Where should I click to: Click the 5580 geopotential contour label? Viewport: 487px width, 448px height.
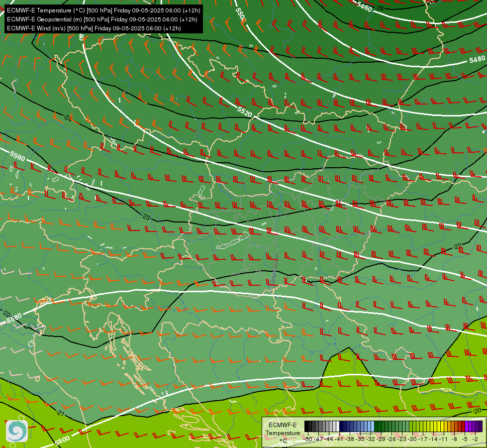pyautogui.click(x=14, y=319)
